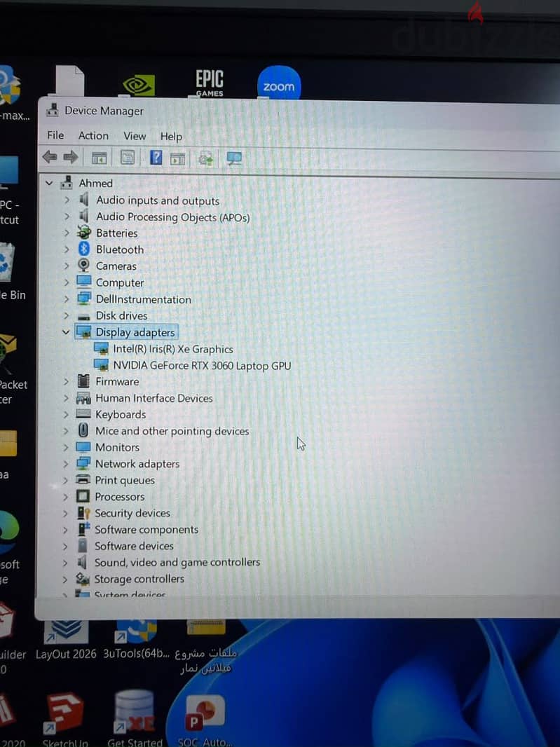560x747 pixels.
Task: Click the Back arrow toolbar icon
Action: 50,157
